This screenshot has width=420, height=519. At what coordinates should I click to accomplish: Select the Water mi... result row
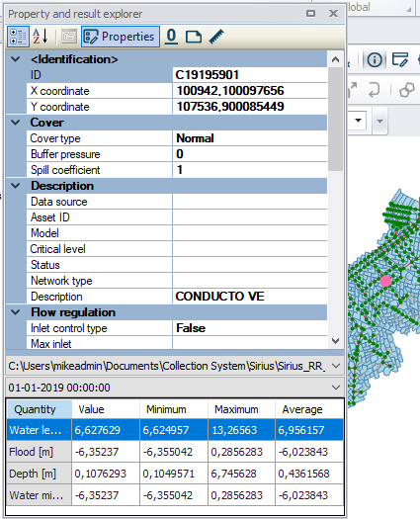tap(175, 495)
